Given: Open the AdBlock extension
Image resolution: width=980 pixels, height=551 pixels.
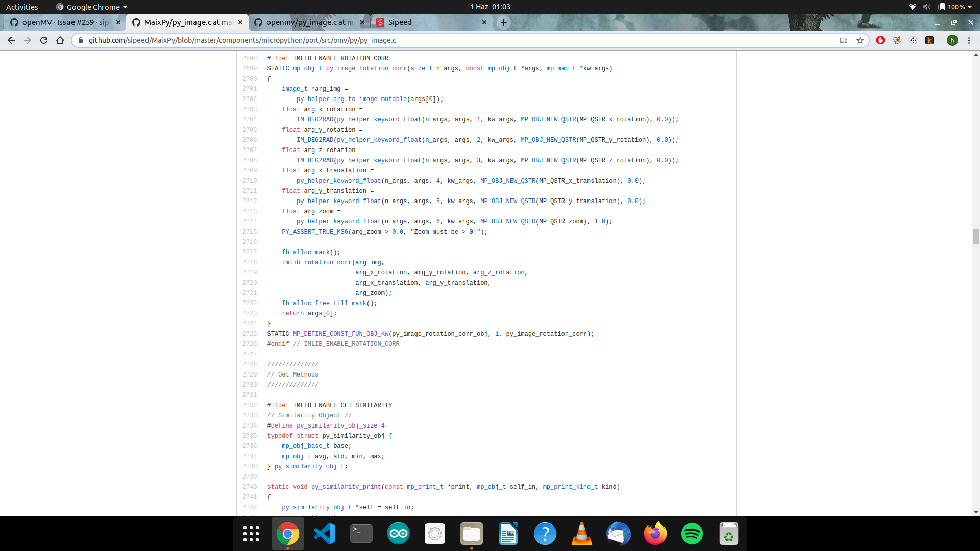Looking at the screenshot, I should click(880, 40).
